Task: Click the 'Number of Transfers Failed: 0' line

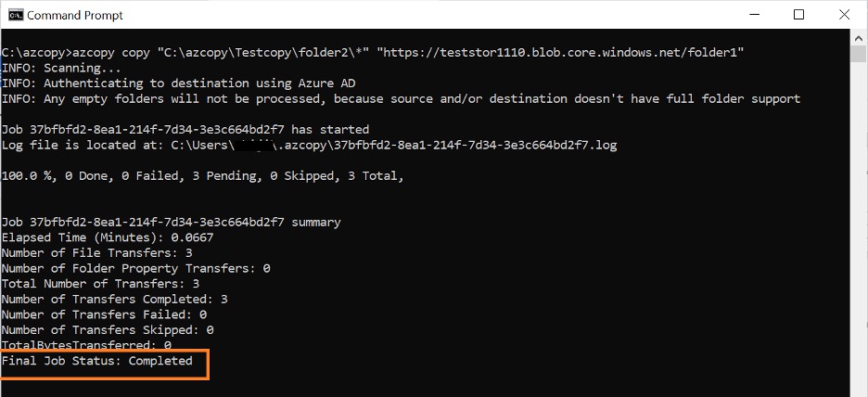Action: 104,314
